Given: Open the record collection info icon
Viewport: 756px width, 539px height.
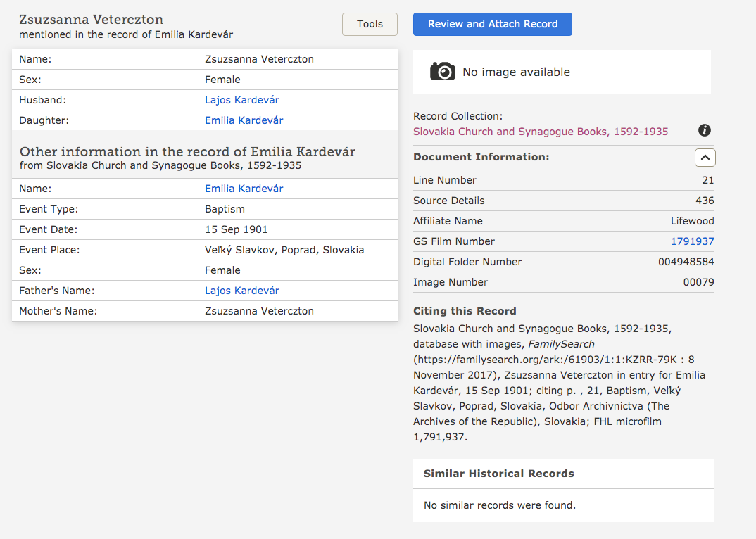Looking at the screenshot, I should [705, 130].
